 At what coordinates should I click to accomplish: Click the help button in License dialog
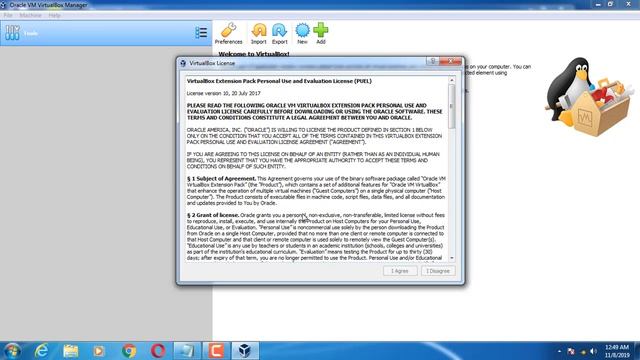pos(433,61)
